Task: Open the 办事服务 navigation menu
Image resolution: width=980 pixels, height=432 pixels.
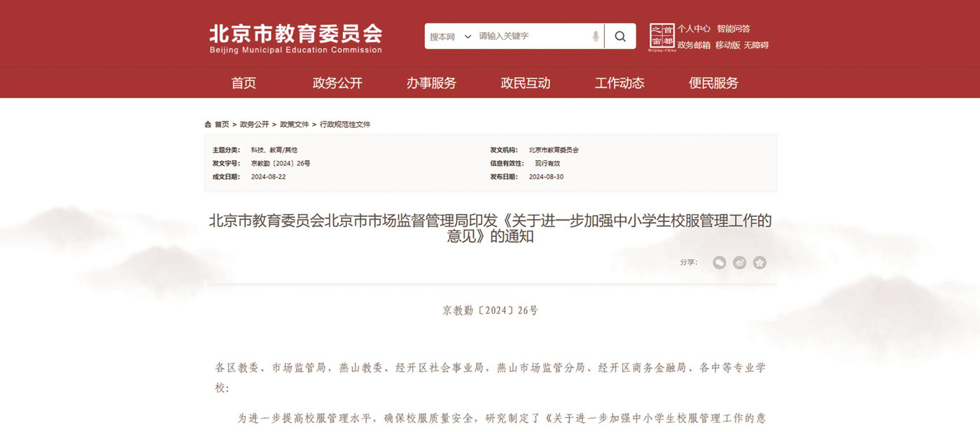Action: tap(431, 83)
